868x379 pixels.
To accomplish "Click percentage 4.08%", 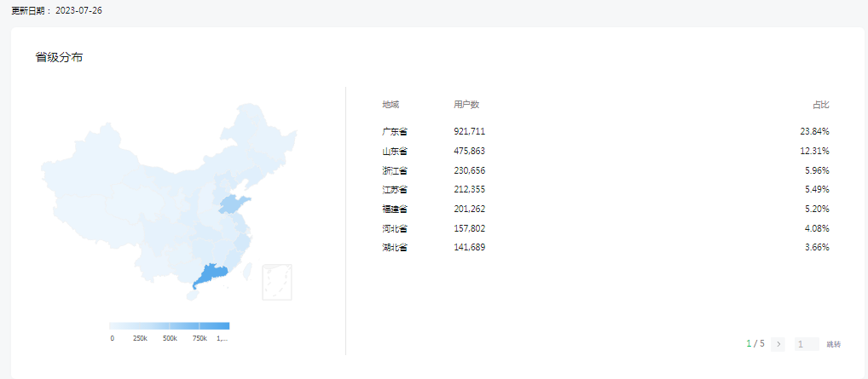I will click(x=817, y=228).
